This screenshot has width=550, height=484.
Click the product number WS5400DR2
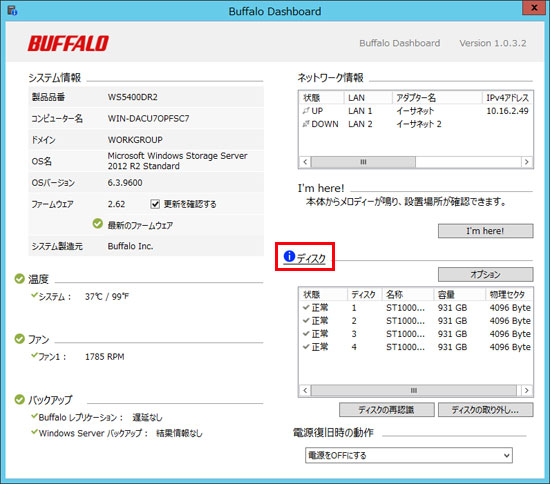coord(133,97)
